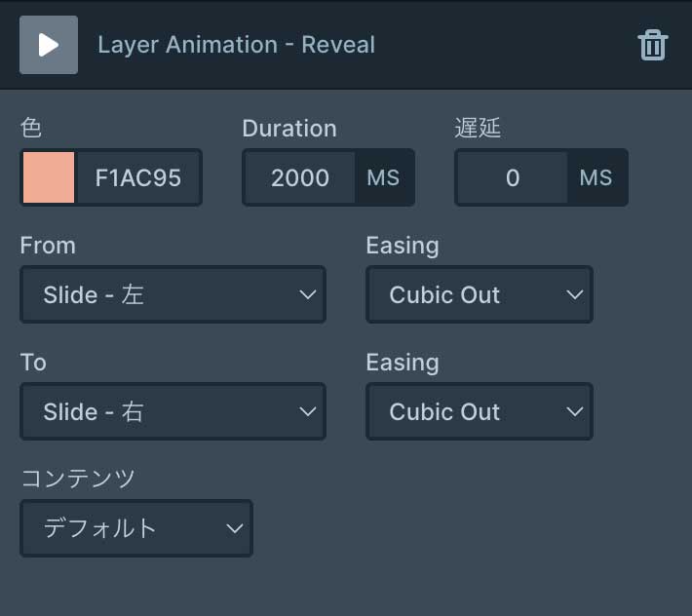This screenshot has height=616, width=692.
Task: Expand the Easing dropdown in the To row
Action: coord(479,411)
